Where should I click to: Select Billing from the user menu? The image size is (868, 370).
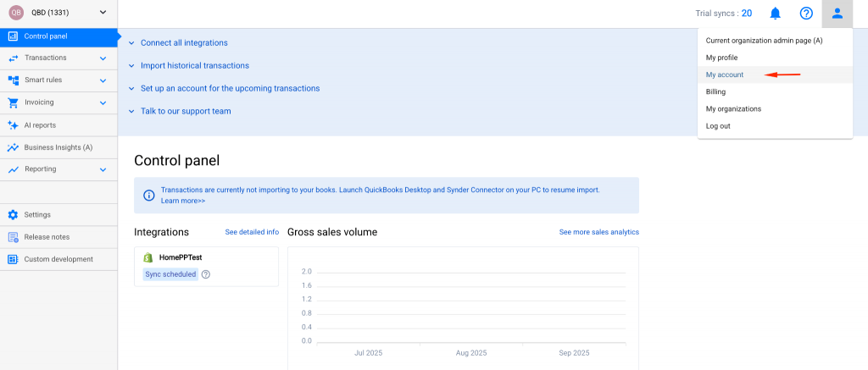(x=715, y=91)
